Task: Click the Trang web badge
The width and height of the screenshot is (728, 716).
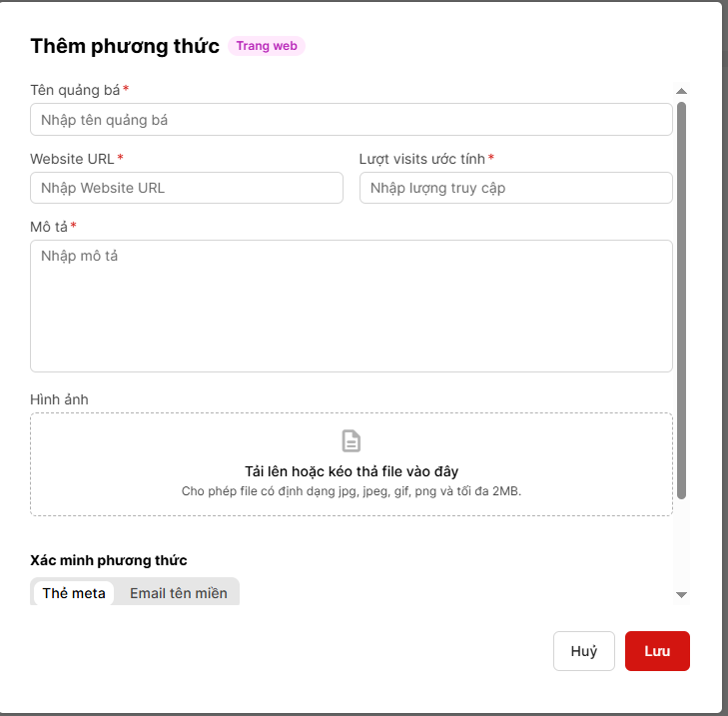Action: [266, 46]
